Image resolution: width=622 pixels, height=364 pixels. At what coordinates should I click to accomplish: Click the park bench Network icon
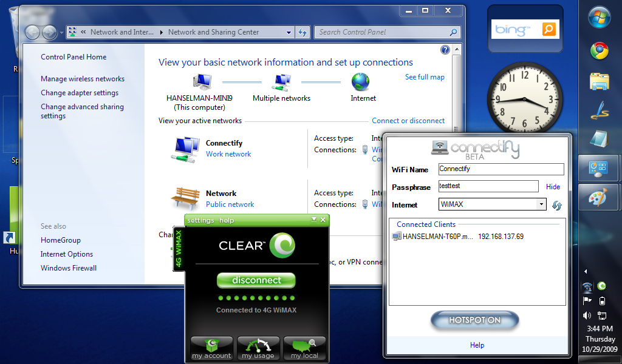click(x=185, y=198)
